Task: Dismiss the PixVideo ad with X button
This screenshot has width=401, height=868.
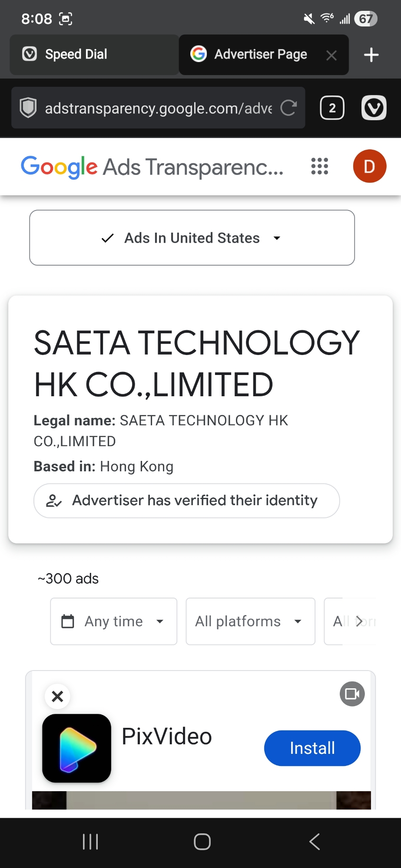Action: (57, 697)
